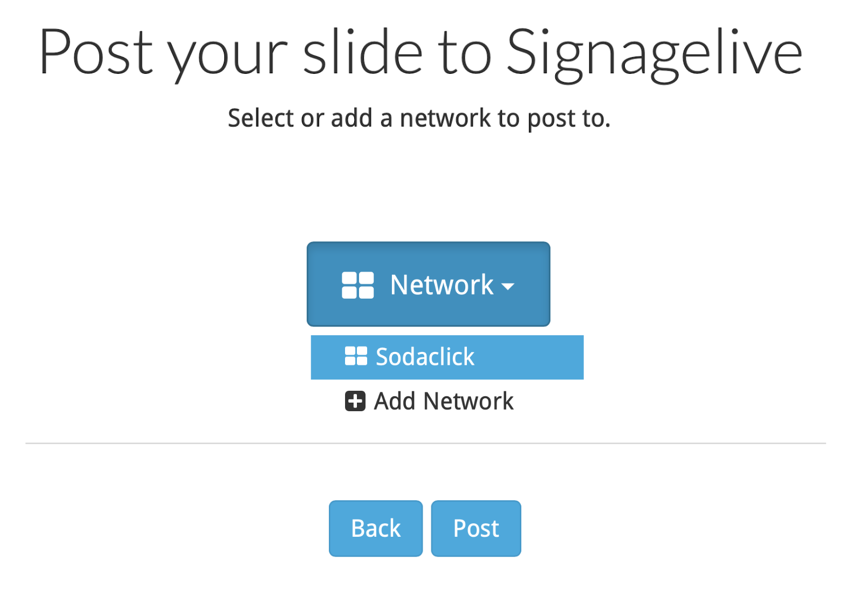868x595 pixels.
Task: Click the "Post your slide to Signagelive" heading
Action: click(421, 53)
